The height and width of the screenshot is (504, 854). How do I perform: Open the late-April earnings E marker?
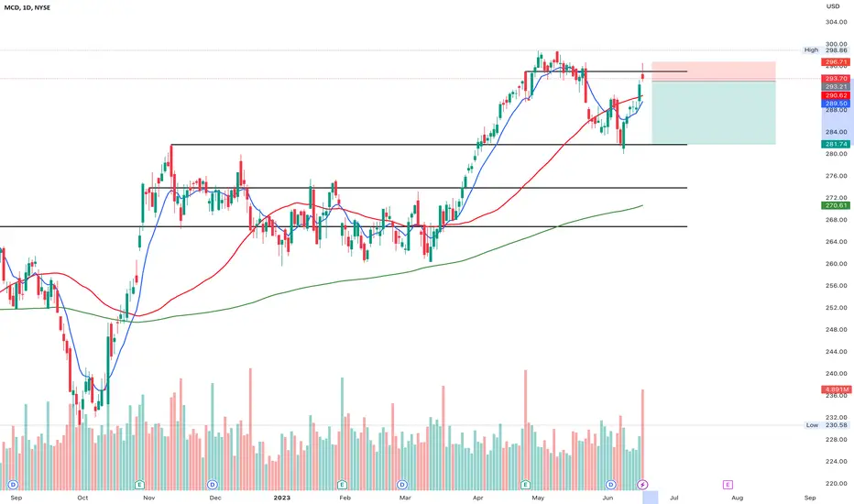pyautogui.click(x=525, y=485)
